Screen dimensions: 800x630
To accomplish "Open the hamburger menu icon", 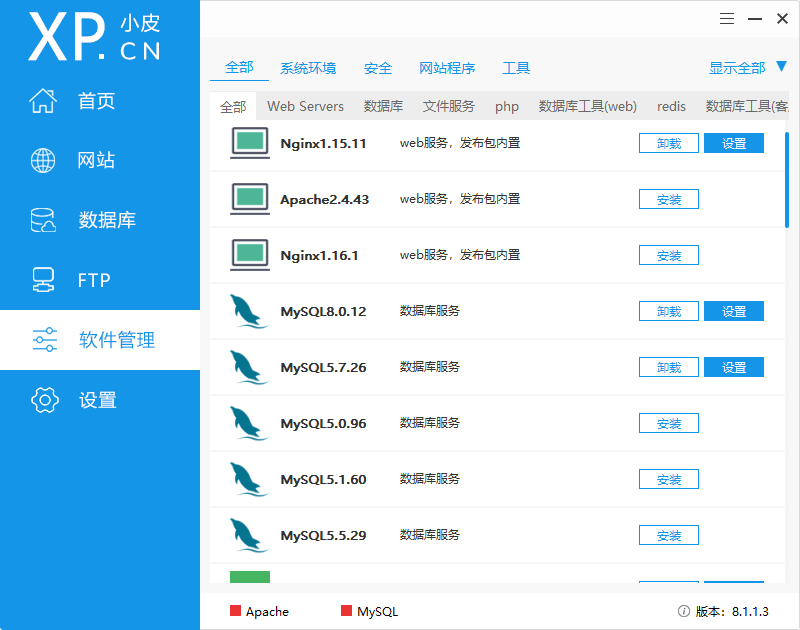I will point(727,19).
